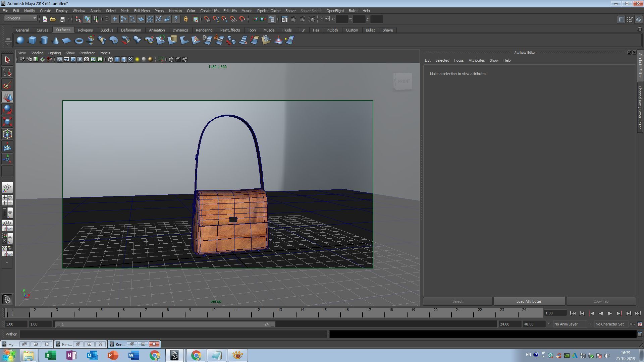Switch to single perspective view layout
644x362 pixels.
(x=7, y=187)
